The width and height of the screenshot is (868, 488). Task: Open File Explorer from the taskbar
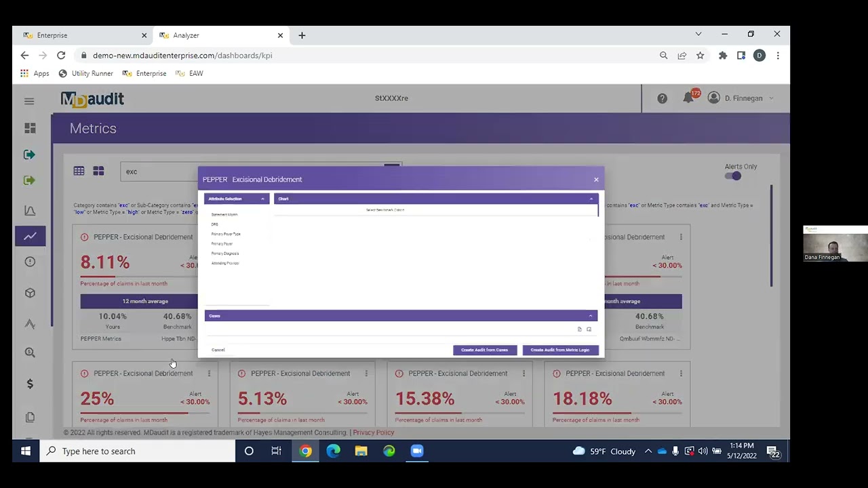coord(361,451)
